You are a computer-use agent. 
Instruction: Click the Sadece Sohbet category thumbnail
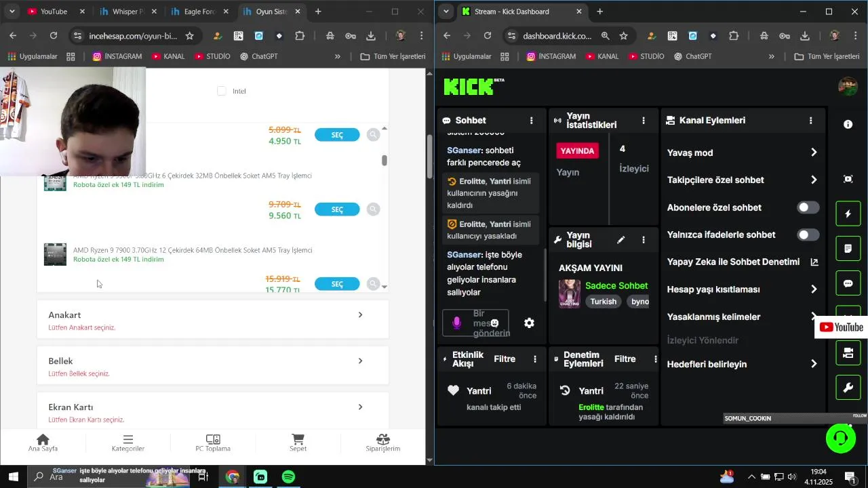pos(570,293)
